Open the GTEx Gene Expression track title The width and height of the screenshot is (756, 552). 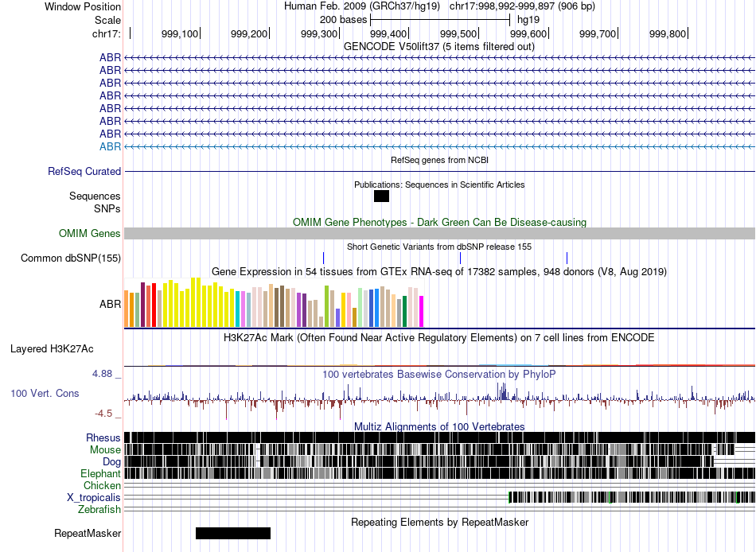pos(439,272)
